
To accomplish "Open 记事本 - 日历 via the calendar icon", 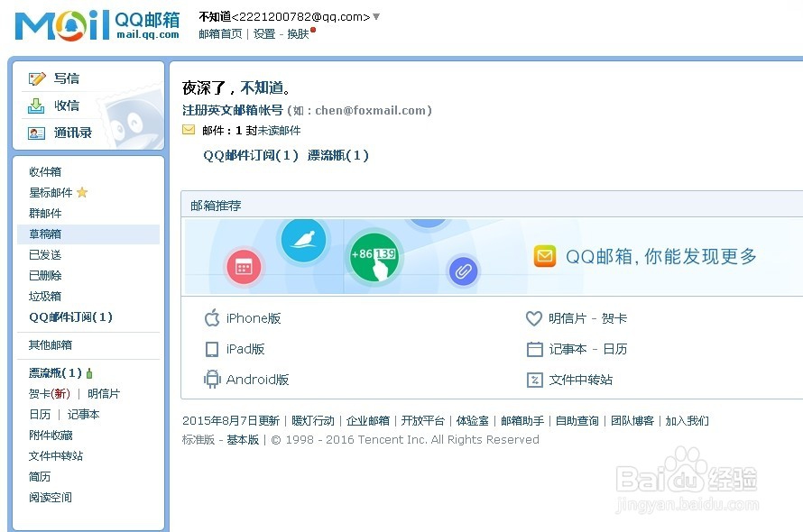I will click(x=534, y=349).
